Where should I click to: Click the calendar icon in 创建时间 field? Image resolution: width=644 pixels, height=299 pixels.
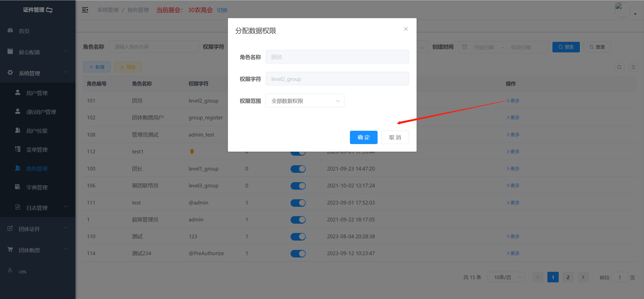coord(465,47)
